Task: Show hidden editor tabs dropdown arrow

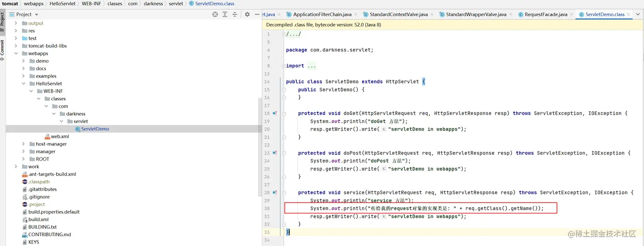Action: pyautogui.click(x=638, y=14)
